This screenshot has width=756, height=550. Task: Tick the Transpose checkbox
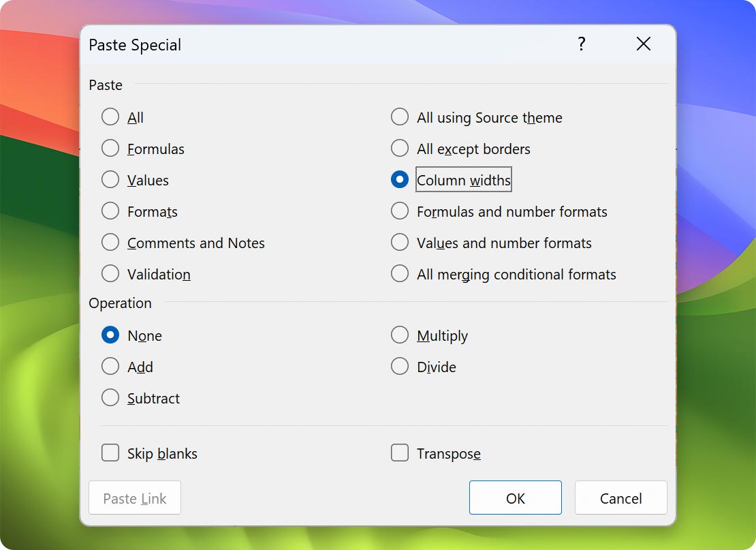coord(400,453)
